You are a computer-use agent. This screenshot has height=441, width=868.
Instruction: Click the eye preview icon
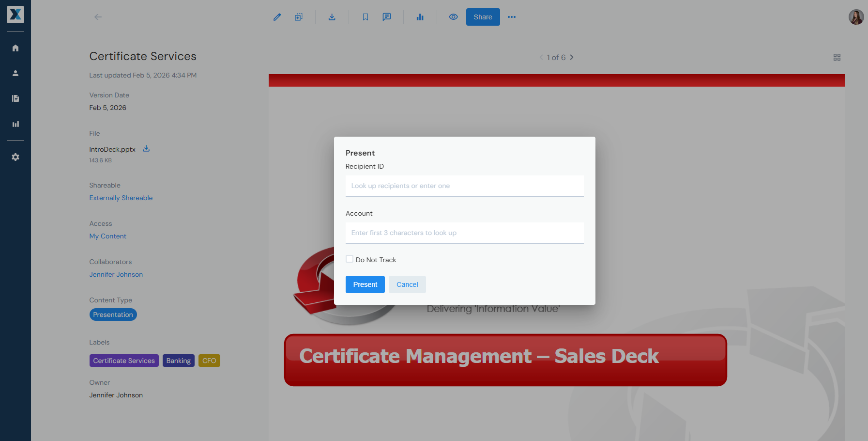(x=453, y=17)
